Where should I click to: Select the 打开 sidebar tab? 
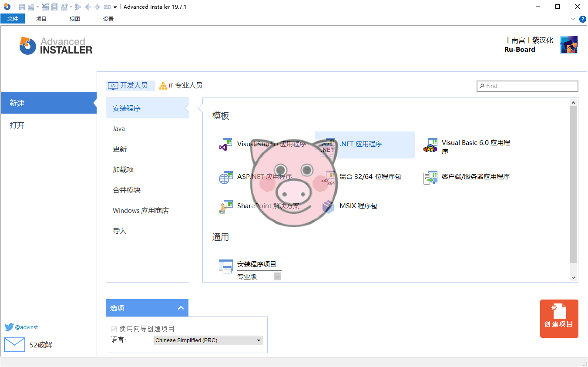click(49, 125)
